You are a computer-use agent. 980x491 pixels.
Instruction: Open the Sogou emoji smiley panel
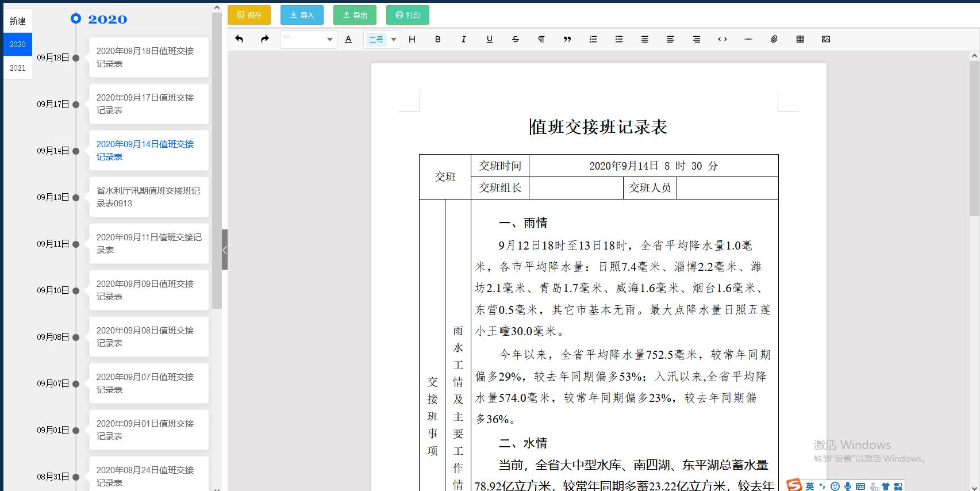[835, 486]
